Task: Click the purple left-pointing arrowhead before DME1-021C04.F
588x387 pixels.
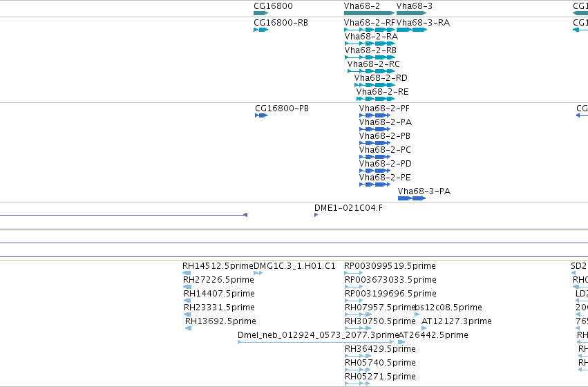Action: (x=245, y=215)
